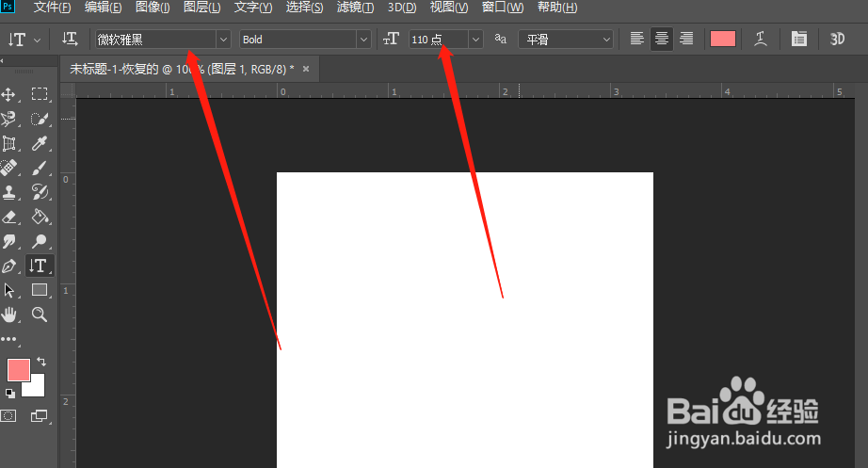Viewport: 868px width, 468px height.
Task: Select the Quick Selection tool
Action: 40,119
